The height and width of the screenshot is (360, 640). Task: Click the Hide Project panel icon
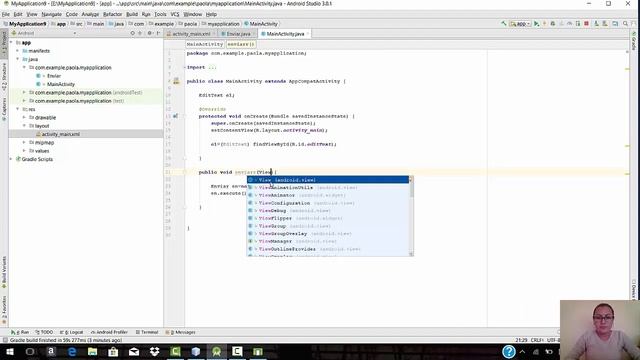click(x=158, y=33)
